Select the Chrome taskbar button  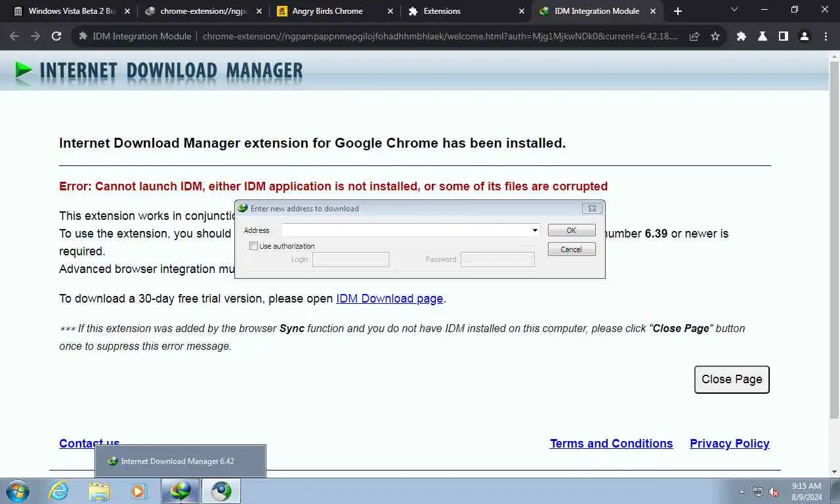click(x=220, y=491)
